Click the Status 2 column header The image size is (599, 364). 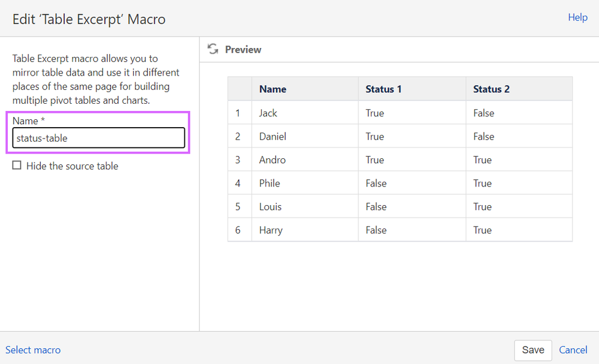click(491, 89)
